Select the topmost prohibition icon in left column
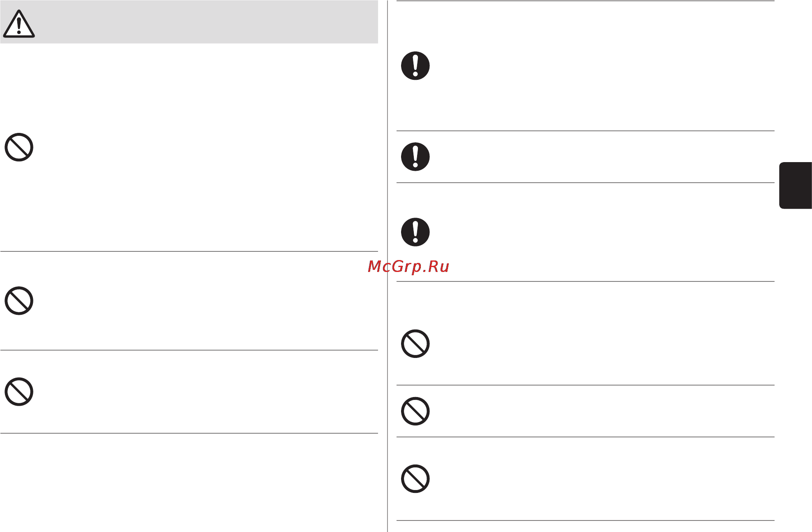This screenshot has width=812, height=532. click(x=19, y=147)
